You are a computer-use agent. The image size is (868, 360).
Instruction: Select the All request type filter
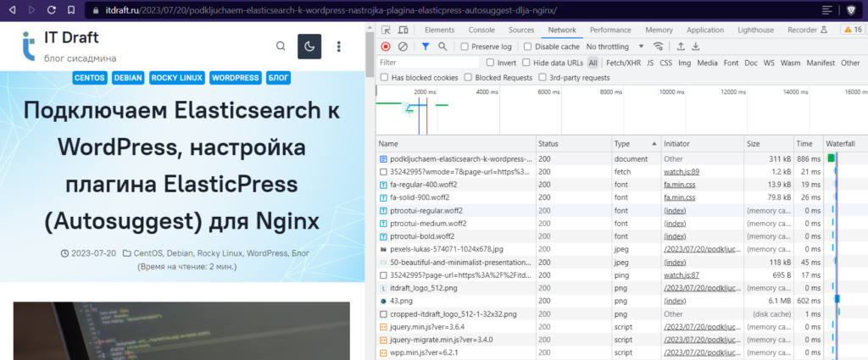[x=593, y=63]
